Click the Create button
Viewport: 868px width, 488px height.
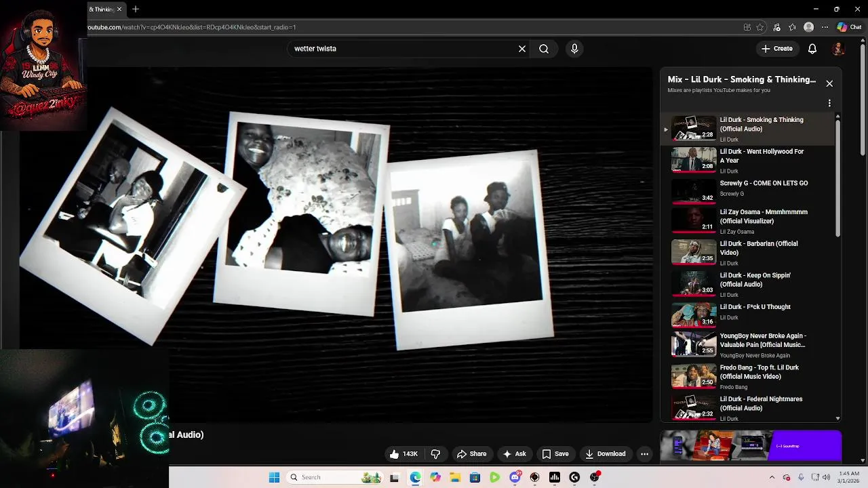(777, 49)
